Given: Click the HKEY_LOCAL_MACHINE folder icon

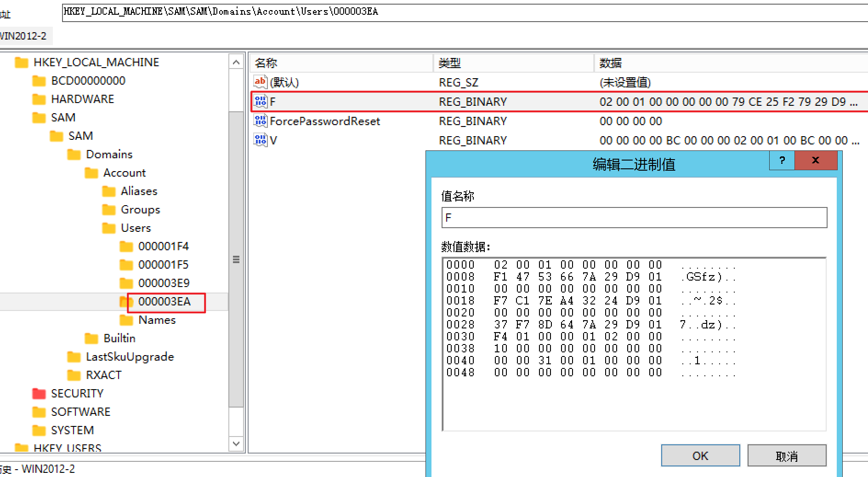Looking at the screenshot, I should coord(22,62).
